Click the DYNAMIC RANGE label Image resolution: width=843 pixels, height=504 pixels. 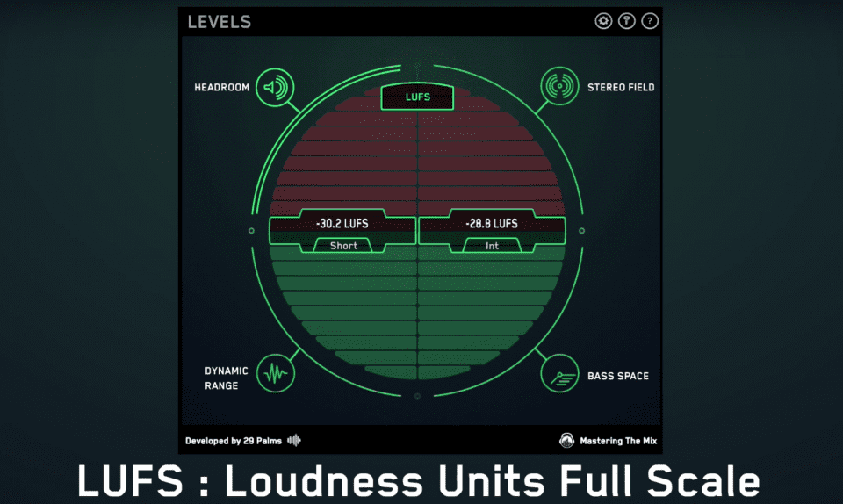point(227,378)
